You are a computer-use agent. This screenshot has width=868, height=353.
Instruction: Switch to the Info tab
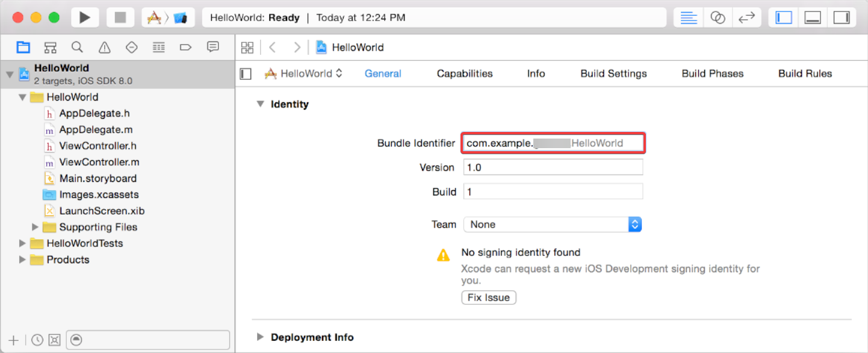point(536,73)
